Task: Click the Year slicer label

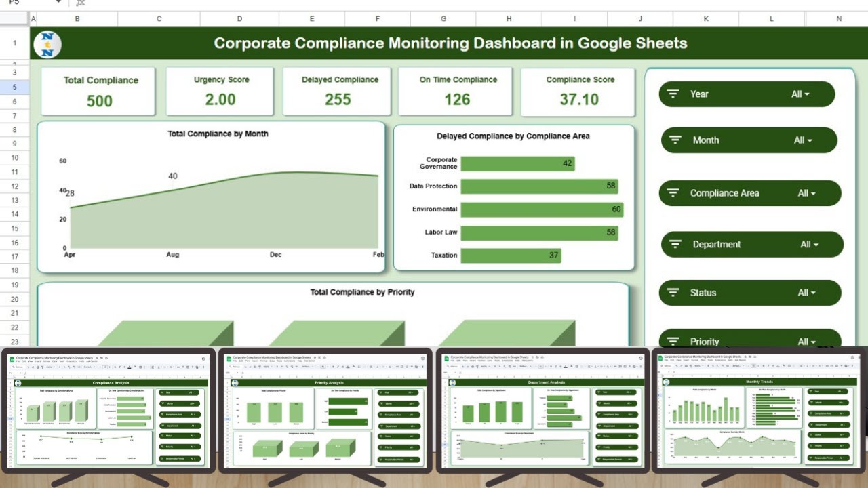Action: 699,94
